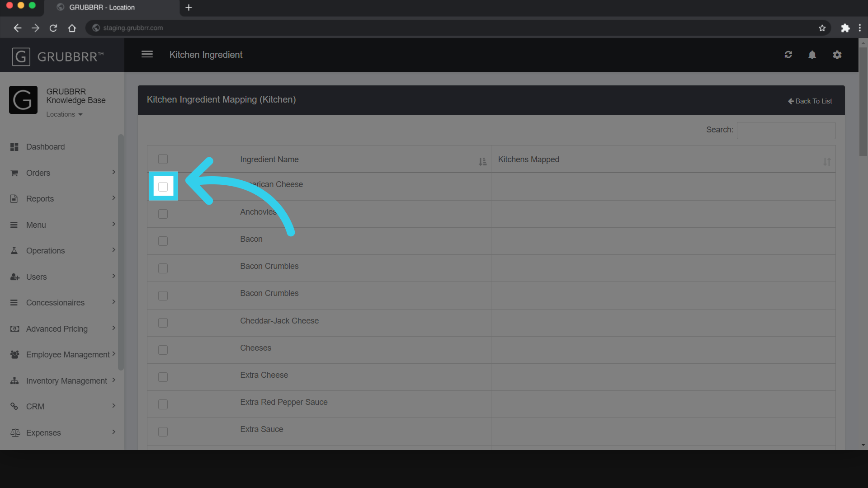This screenshot has height=488, width=868.
Task: Open the settings gear icon
Action: 837,55
